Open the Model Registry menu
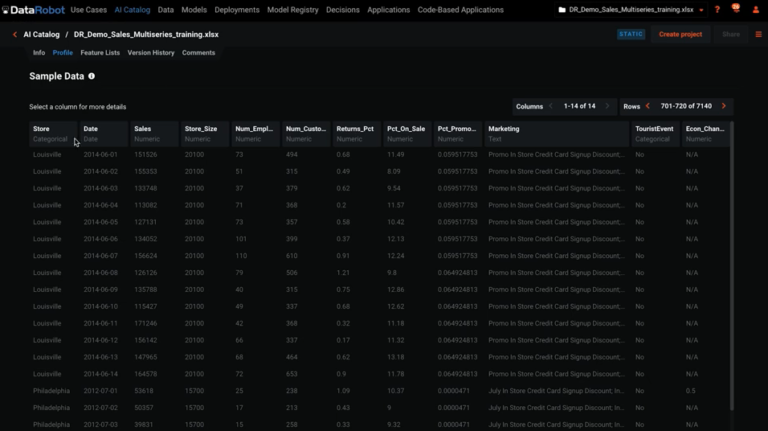This screenshot has width=768, height=431. click(293, 10)
